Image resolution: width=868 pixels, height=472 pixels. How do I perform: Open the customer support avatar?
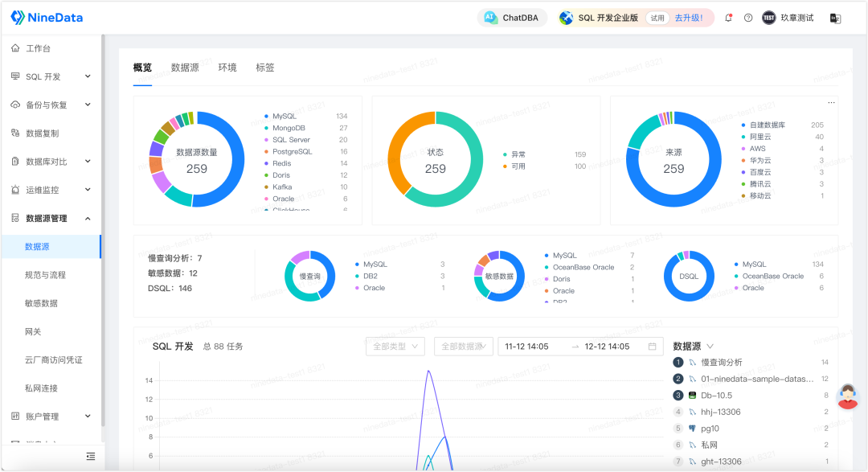pos(848,396)
